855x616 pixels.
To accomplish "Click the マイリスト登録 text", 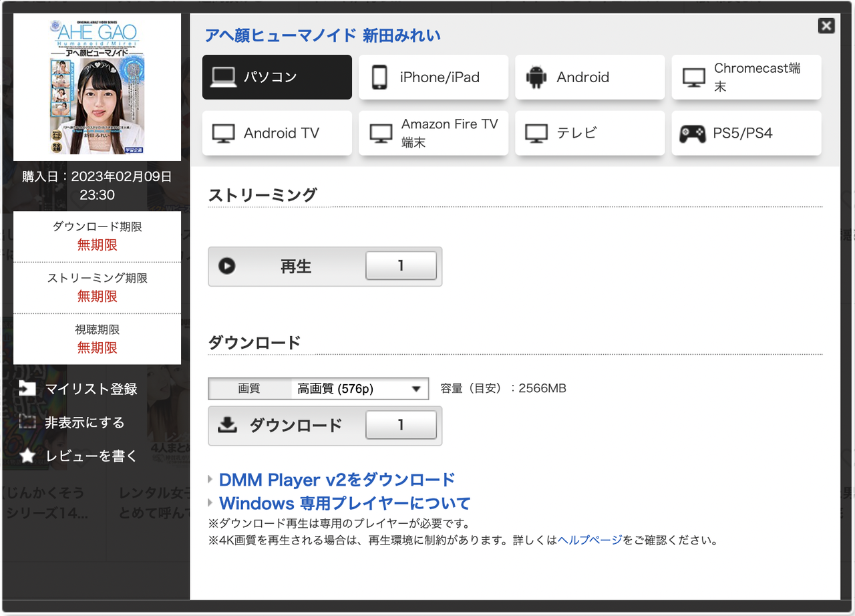I will click(92, 389).
